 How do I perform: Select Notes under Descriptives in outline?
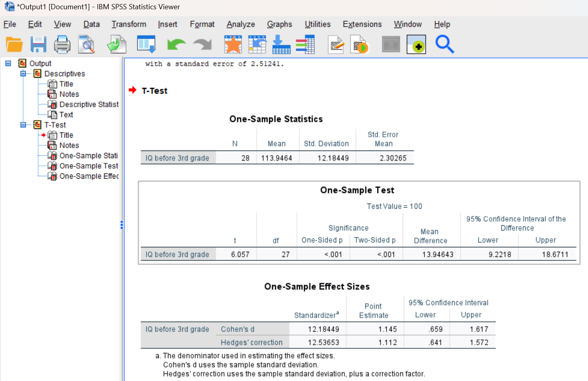point(69,94)
